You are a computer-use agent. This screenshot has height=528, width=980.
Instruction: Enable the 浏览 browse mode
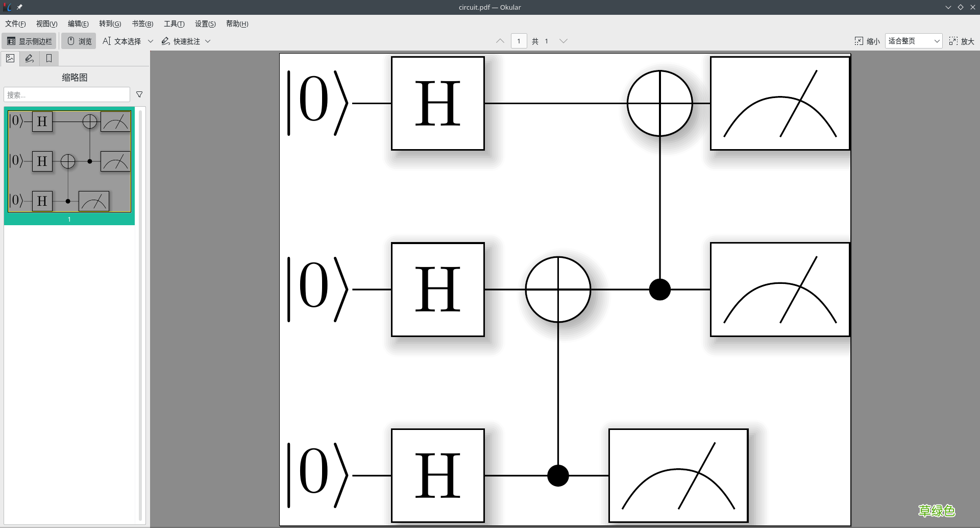click(79, 41)
